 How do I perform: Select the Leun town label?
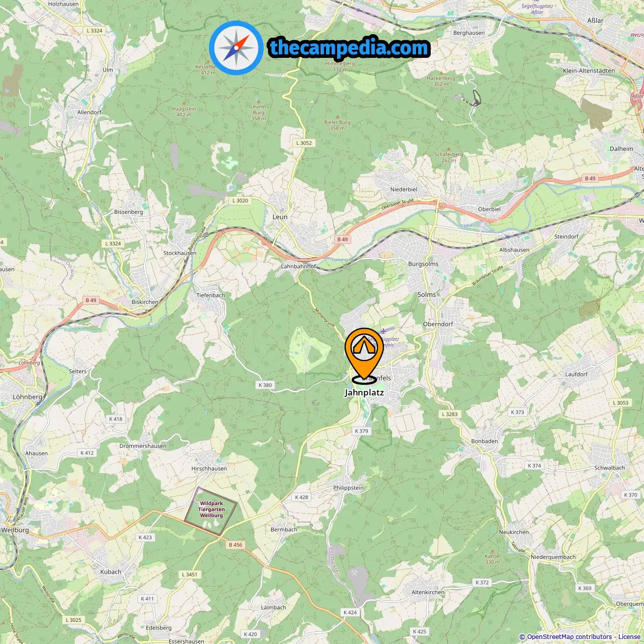click(x=280, y=217)
